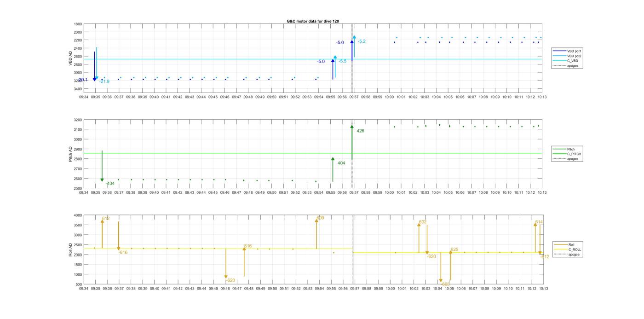Image resolution: width=644 pixels, height=319 pixels.
Task: Click the '-20.1' data label in the VBD plot
Action: pyautogui.click(x=83, y=80)
